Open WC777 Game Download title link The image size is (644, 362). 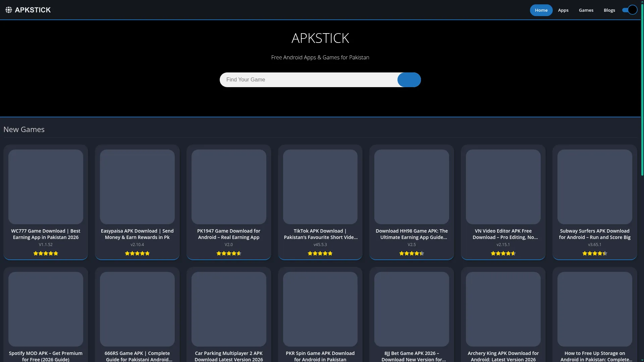[46, 234]
